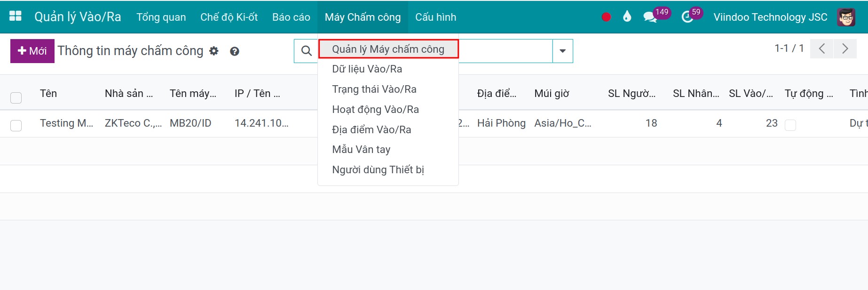
Task: Select Trạng thái Vào/Ra menu item
Action: click(388, 89)
